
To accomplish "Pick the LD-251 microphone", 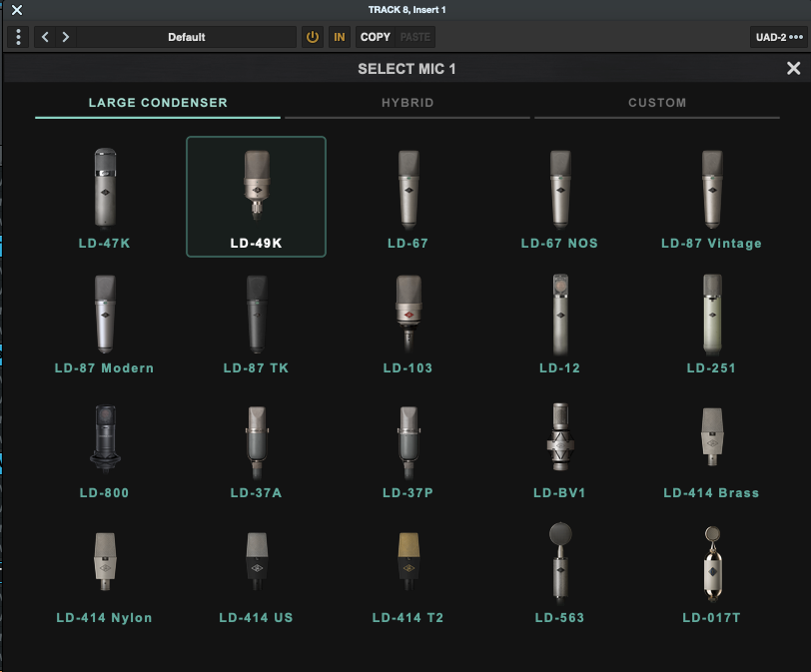I will coord(712,324).
